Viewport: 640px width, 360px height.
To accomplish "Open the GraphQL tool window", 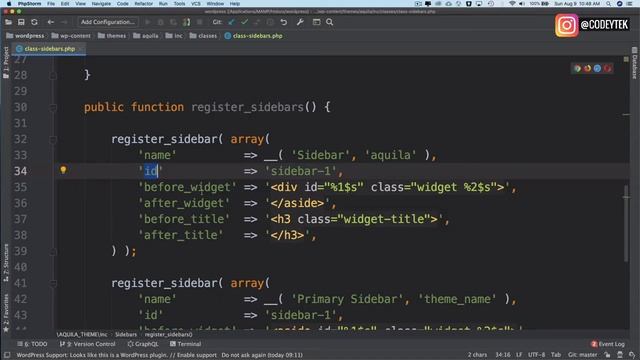I will (143, 344).
